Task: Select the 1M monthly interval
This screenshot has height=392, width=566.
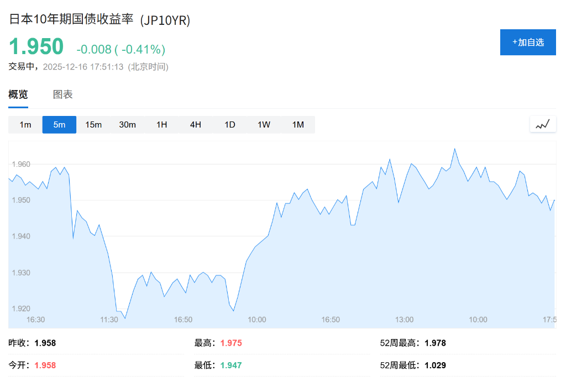Action: click(x=298, y=125)
